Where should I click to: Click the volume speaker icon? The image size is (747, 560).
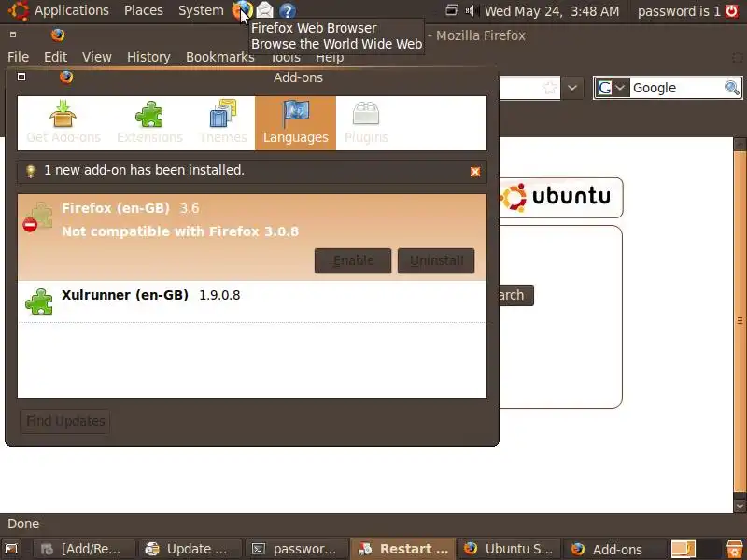point(472,10)
